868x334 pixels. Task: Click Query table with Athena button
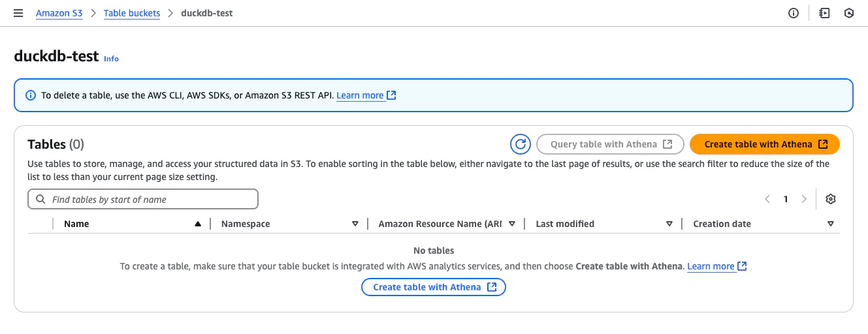610,144
